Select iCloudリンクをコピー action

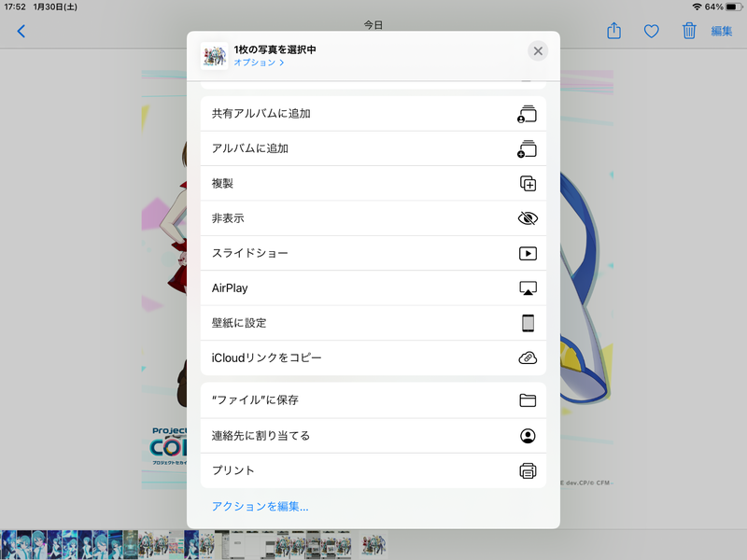tap(373, 357)
